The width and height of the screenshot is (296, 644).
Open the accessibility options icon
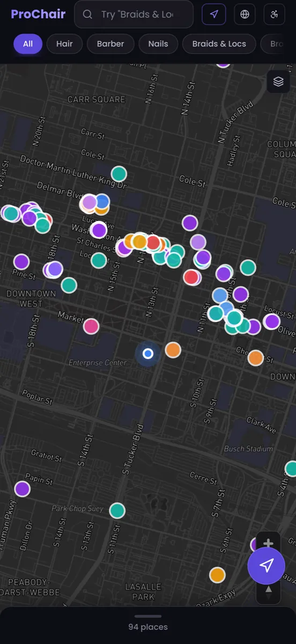275,14
